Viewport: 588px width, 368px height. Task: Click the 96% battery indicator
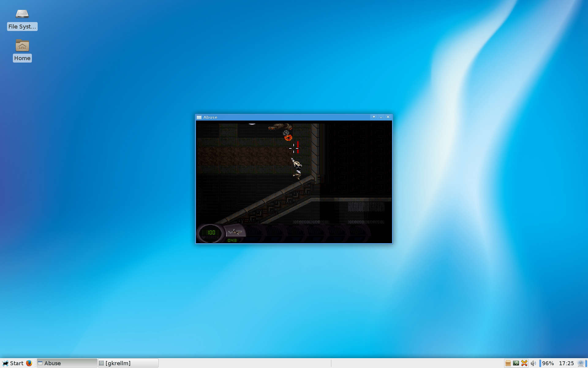point(547,363)
